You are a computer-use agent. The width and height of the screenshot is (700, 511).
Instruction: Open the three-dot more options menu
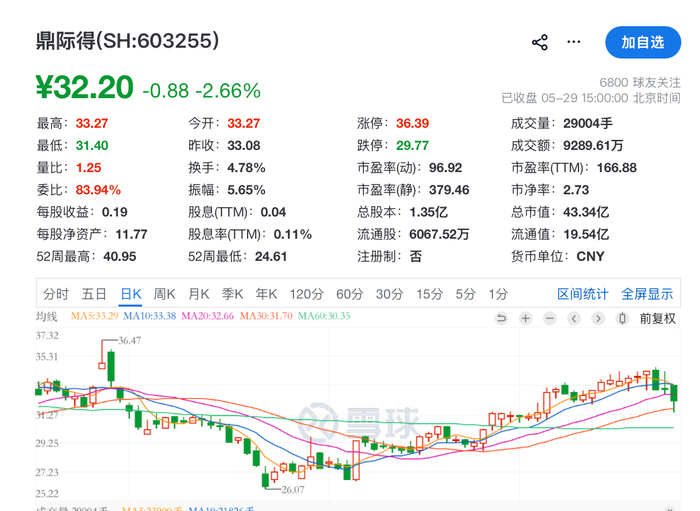click(574, 42)
